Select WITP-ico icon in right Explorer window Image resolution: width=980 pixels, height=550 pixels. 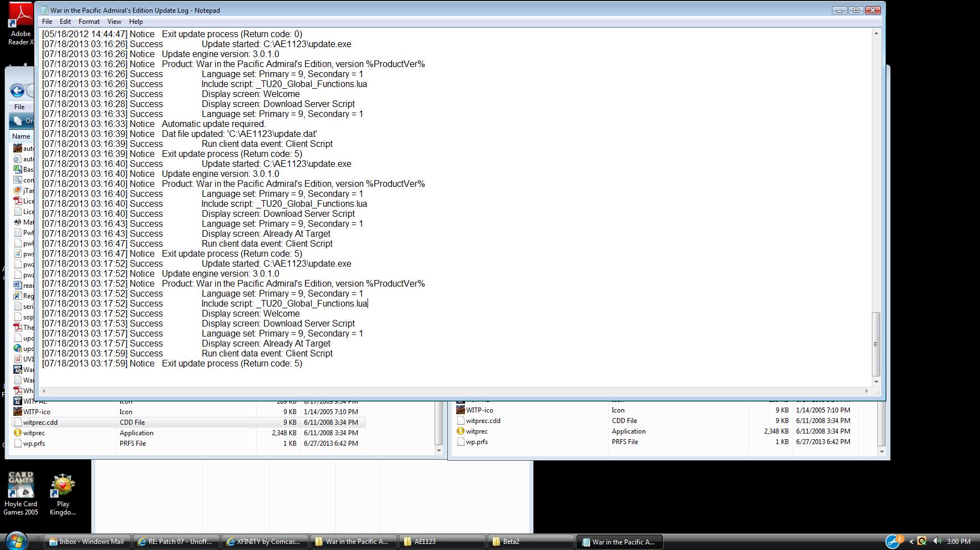[x=460, y=410]
